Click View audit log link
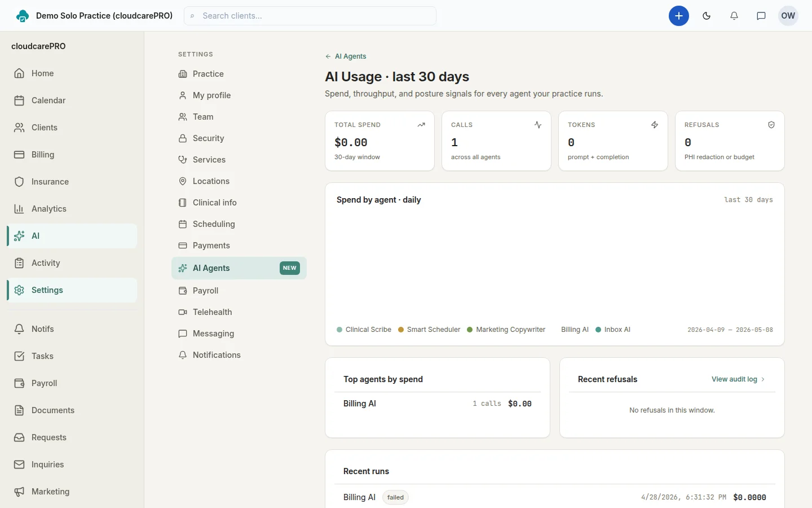The height and width of the screenshot is (508, 812). pyautogui.click(x=738, y=379)
